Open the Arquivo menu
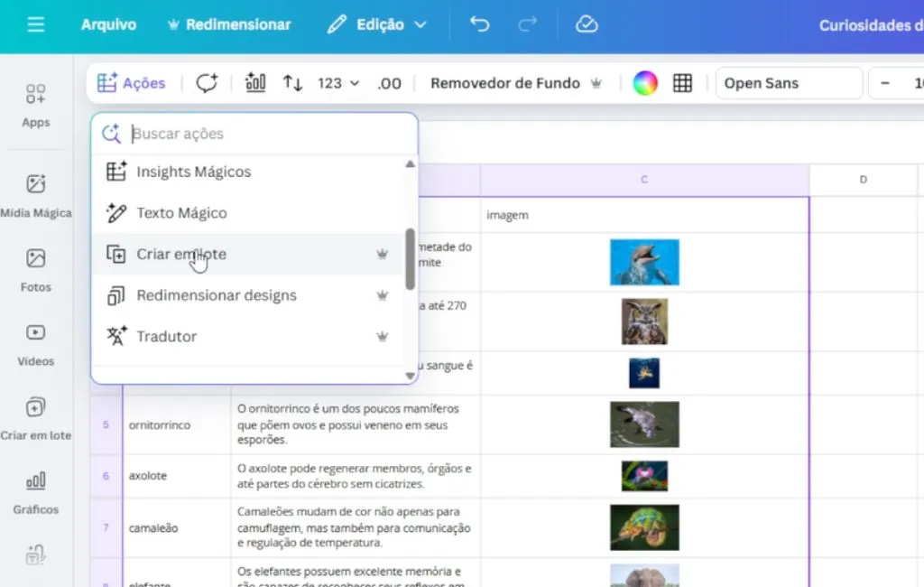Viewport: 924px width, 587px height. click(x=107, y=24)
